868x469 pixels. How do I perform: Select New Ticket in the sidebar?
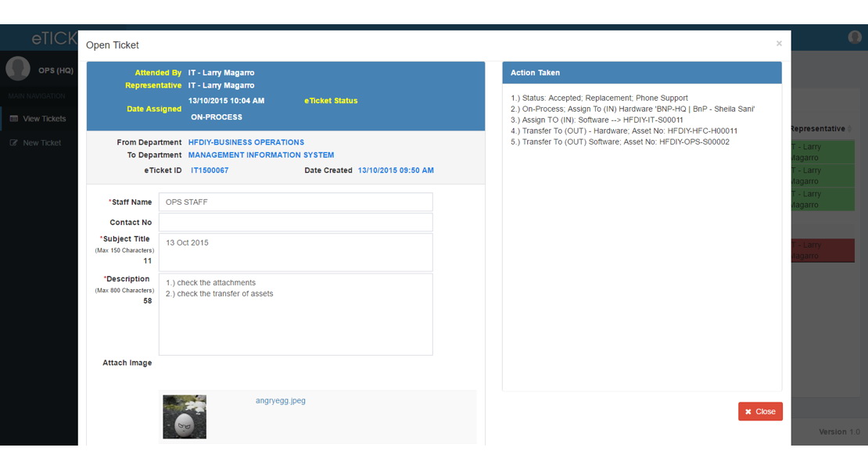pos(41,143)
